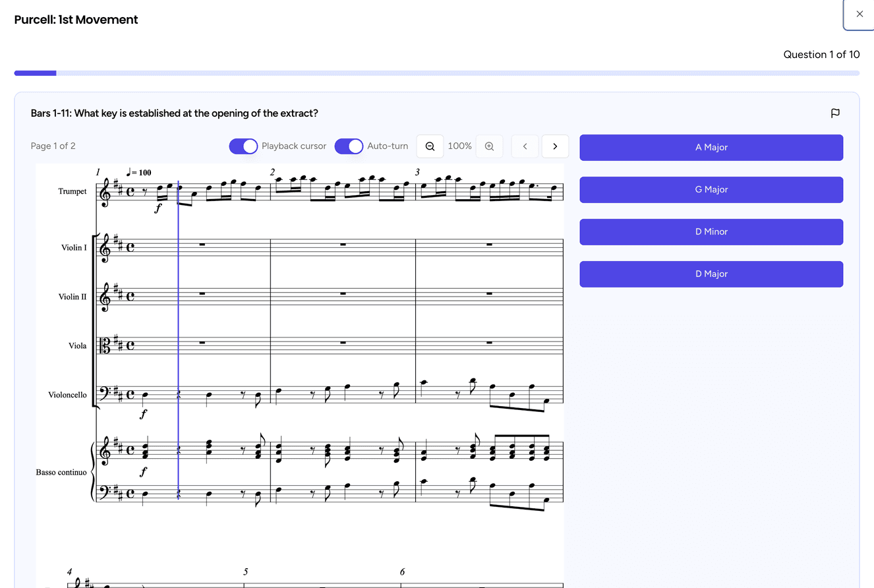Click the bar number 2 in the score

pos(272,173)
